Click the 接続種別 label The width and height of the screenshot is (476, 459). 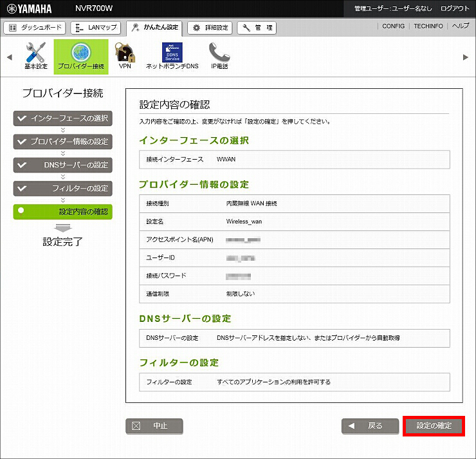click(158, 203)
